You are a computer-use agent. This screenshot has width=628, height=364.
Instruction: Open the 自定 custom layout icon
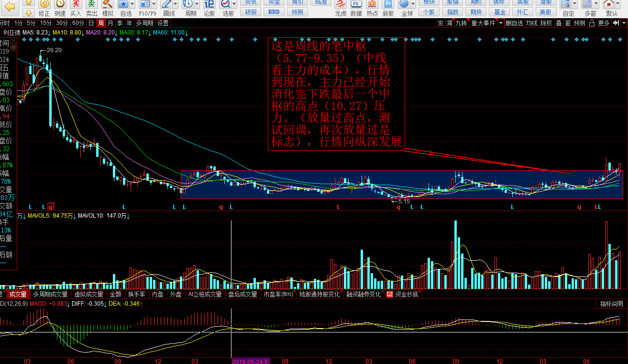(x=565, y=4)
